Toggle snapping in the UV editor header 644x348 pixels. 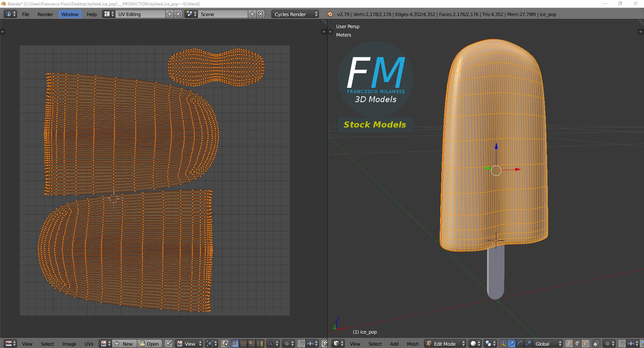[301, 344]
